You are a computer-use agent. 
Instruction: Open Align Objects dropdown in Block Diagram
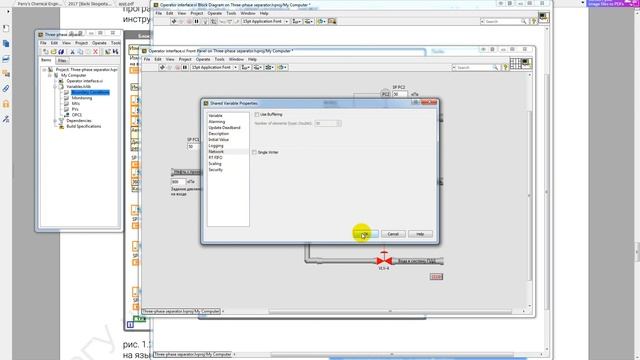tap(297, 21)
